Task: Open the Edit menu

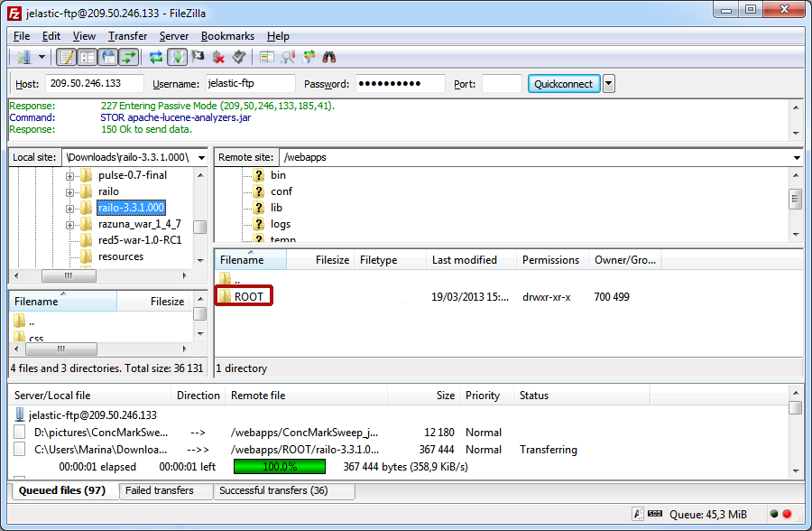Action: (x=51, y=36)
